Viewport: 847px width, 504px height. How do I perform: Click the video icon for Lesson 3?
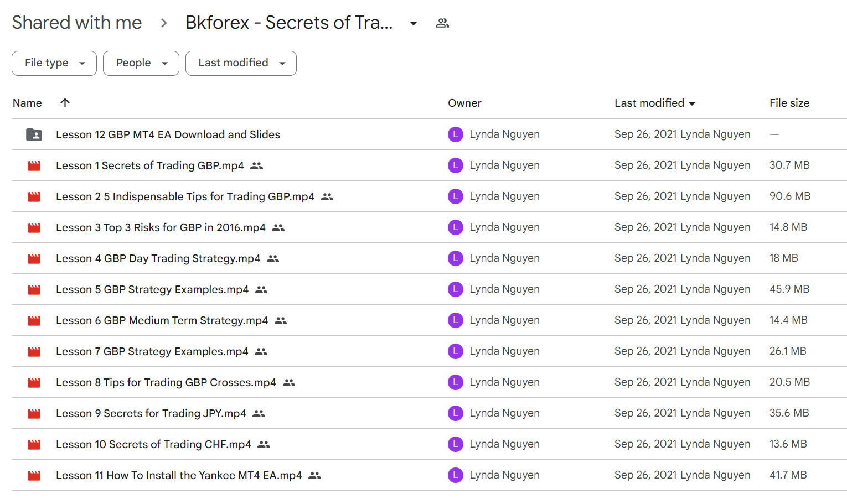34,227
